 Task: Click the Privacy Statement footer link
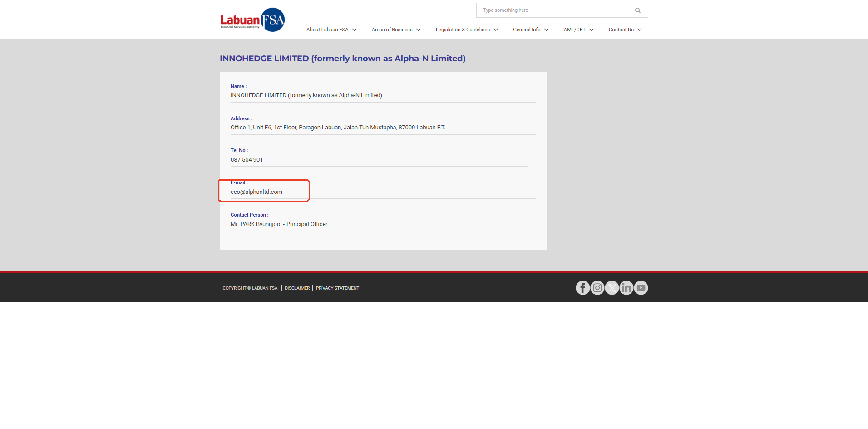[x=337, y=288]
